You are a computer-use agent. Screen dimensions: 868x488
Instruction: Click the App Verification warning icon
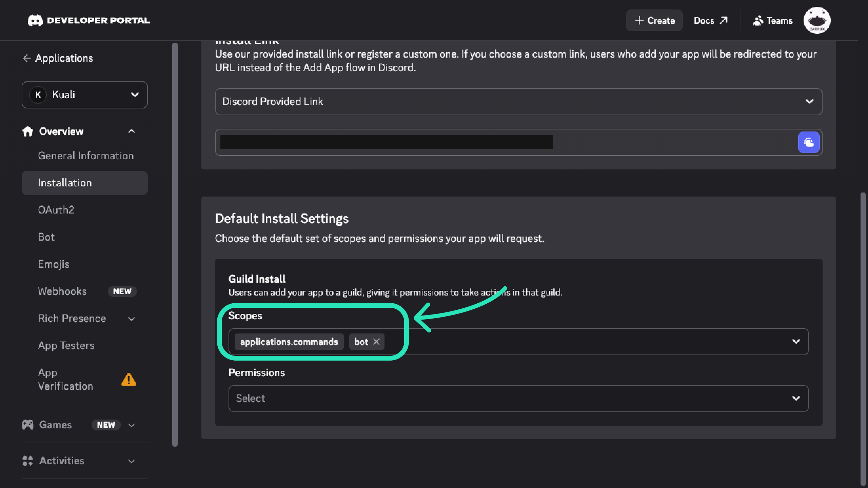(x=129, y=379)
